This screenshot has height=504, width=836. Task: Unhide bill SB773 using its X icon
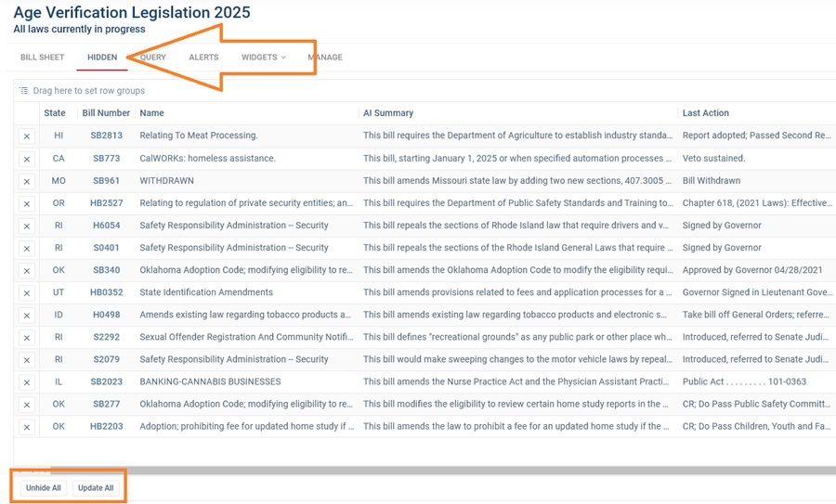[26, 159]
